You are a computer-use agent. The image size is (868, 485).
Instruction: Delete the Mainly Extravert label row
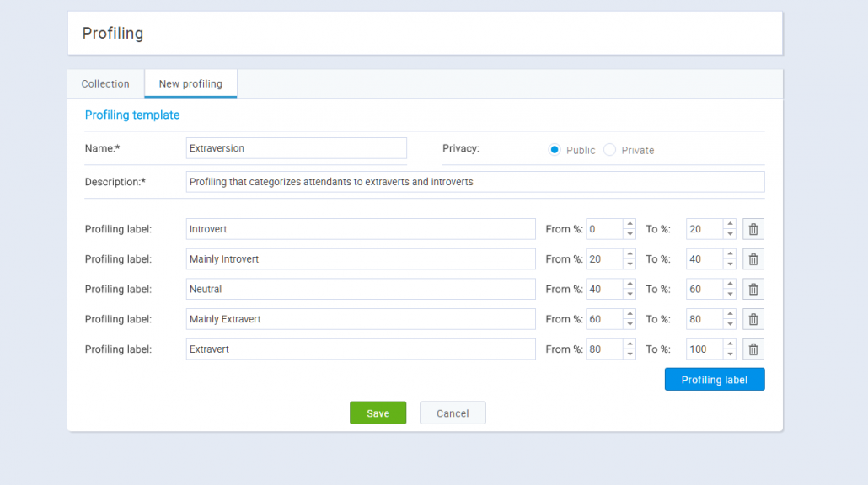pyautogui.click(x=753, y=319)
